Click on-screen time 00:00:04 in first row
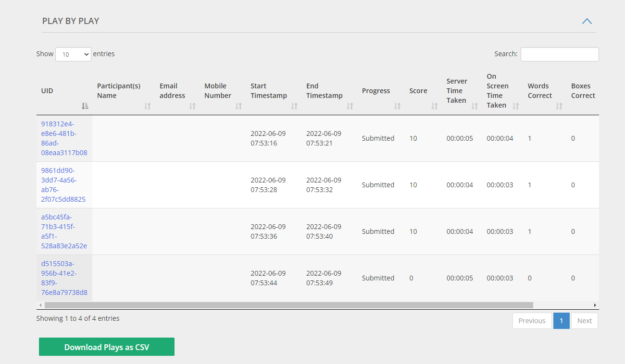625x364 pixels. 500,138
